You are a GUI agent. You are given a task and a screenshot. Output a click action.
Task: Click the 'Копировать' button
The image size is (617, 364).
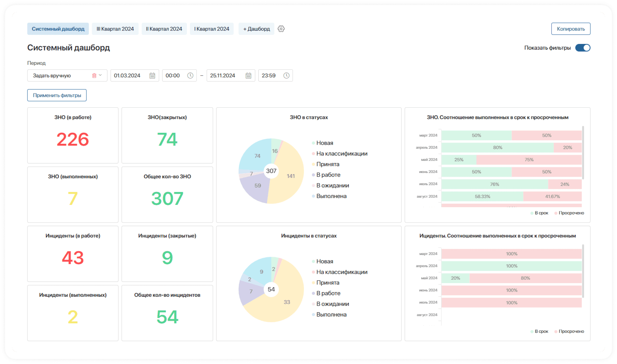571,29
